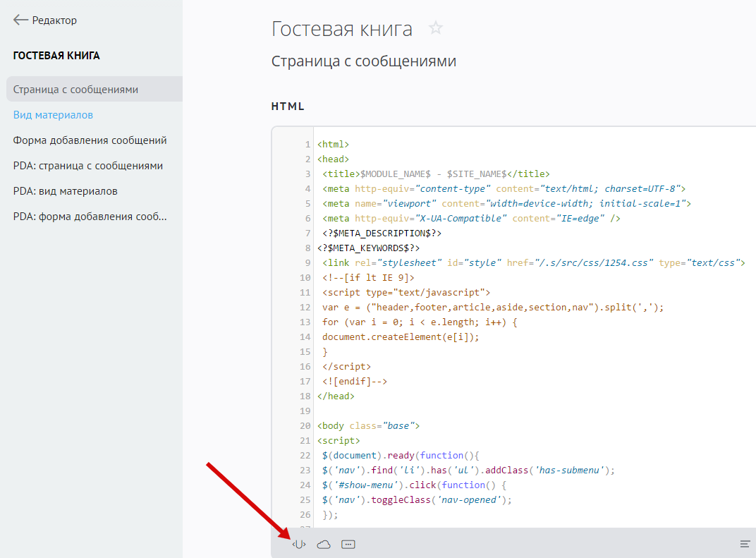This screenshot has height=558, width=756.
Task: Select Страница с сообщениями in sidebar
Action: (x=75, y=90)
